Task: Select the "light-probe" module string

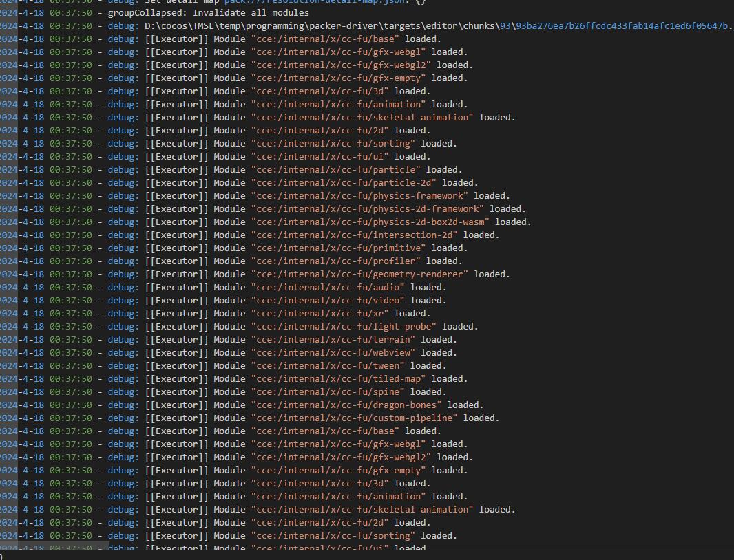Action: pyautogui.click(x=344, y=326)
